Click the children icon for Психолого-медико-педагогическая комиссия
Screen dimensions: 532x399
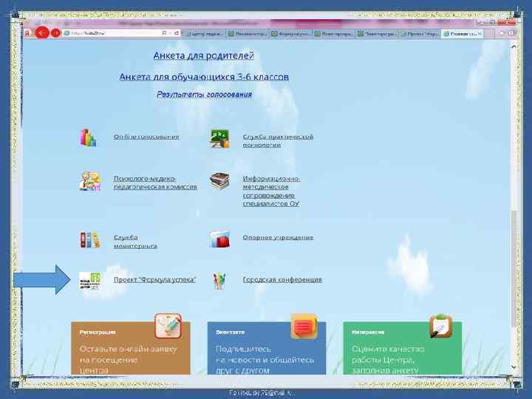click(x=90, y=182)
